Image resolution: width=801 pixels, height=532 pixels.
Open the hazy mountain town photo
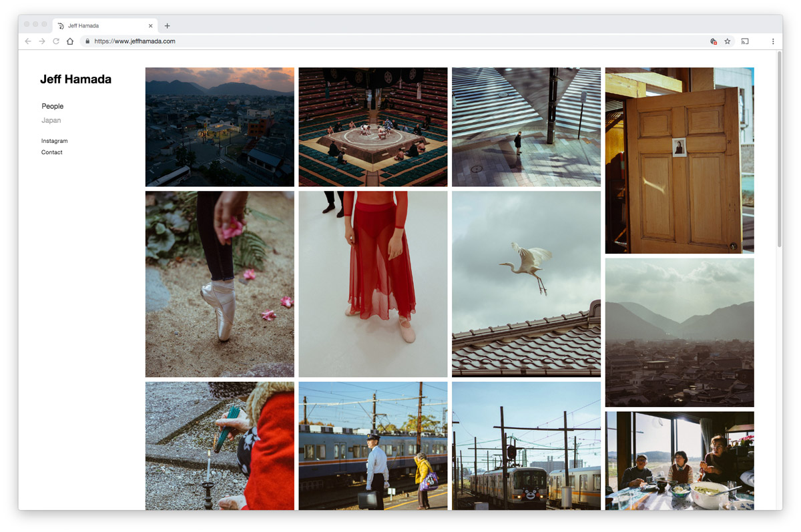click(x=680, y=332)
